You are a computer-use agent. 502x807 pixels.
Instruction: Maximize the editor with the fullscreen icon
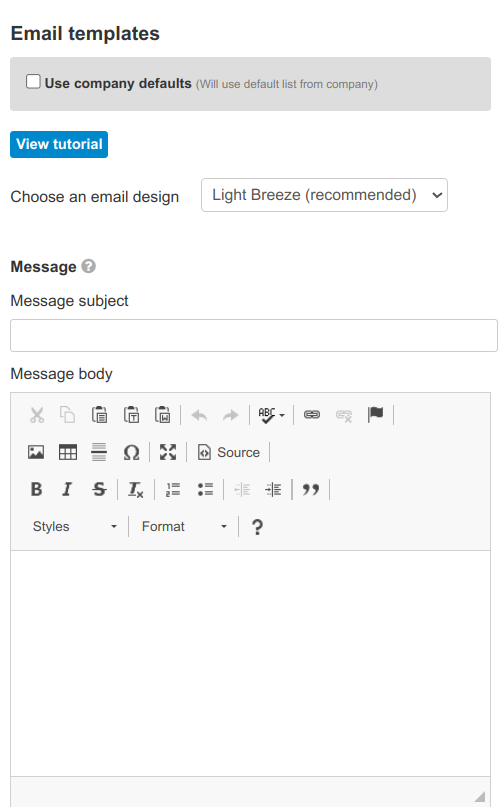point(168,452)
